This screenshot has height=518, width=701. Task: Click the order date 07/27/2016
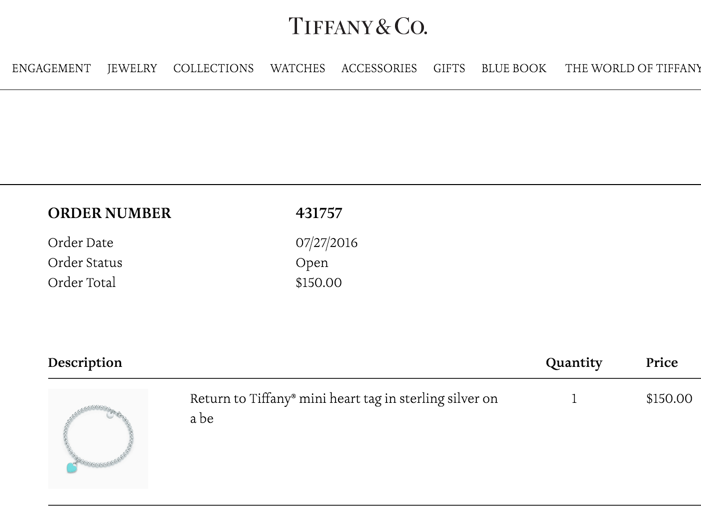coord(326,243)
